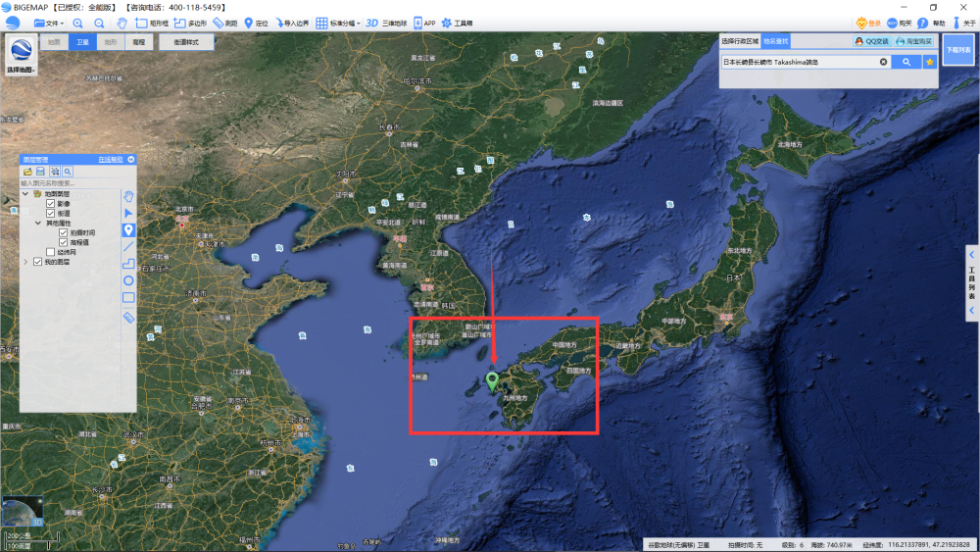Activate the 测距 distance measuring tool

coord(225,24)
